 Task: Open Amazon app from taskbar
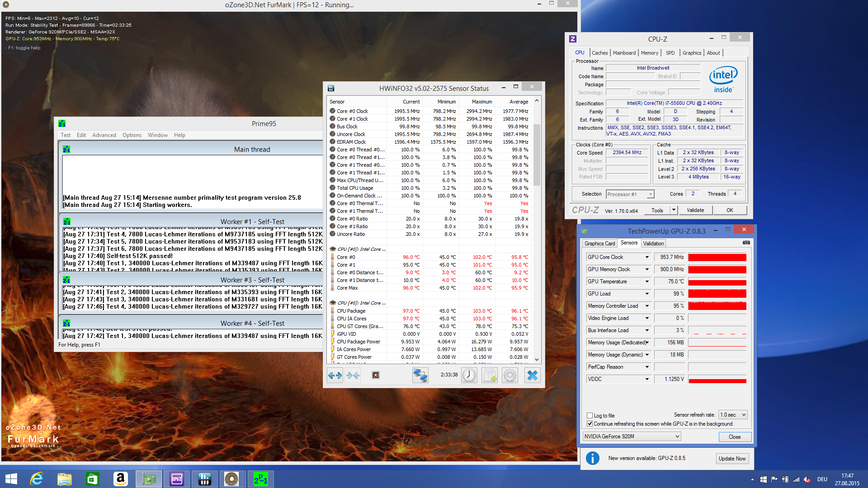pyautogui.click(x=120, y=479)
